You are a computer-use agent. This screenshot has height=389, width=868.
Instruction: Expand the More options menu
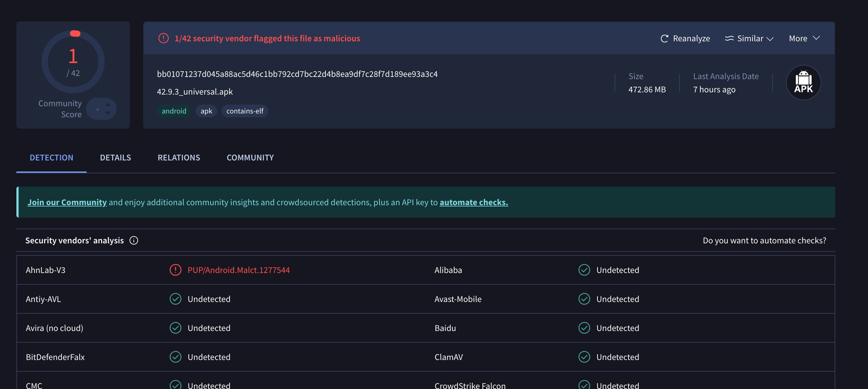coord(804,38)
